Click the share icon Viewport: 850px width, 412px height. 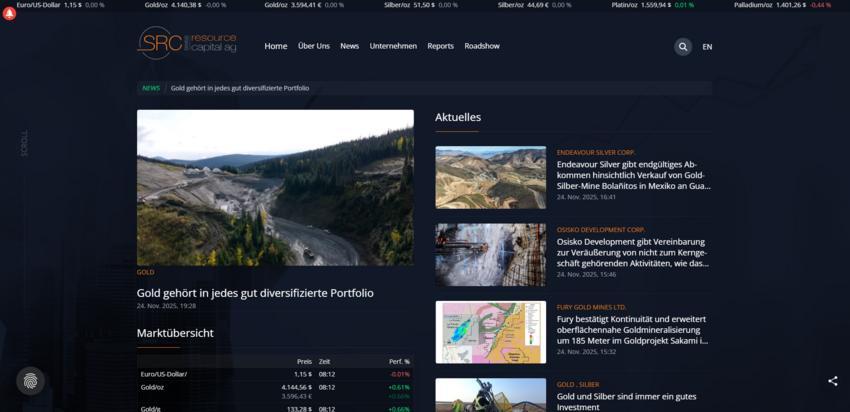[833, 381]
